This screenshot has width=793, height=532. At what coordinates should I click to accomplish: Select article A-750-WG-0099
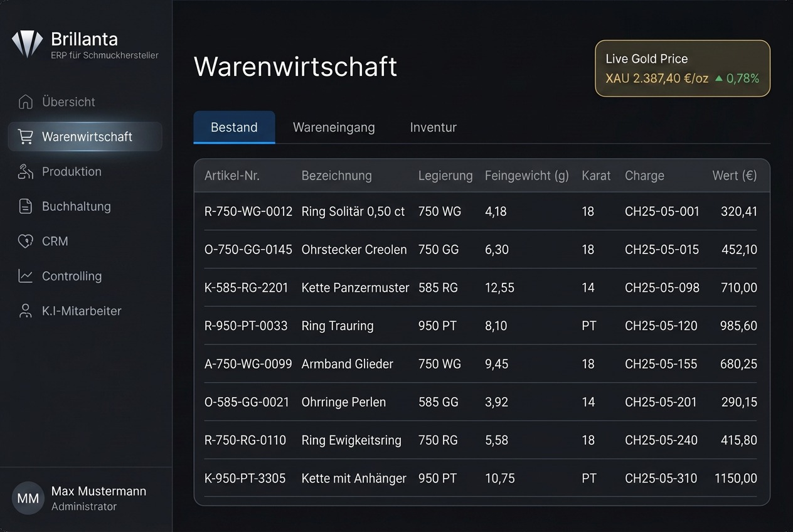tap(248, 364)
